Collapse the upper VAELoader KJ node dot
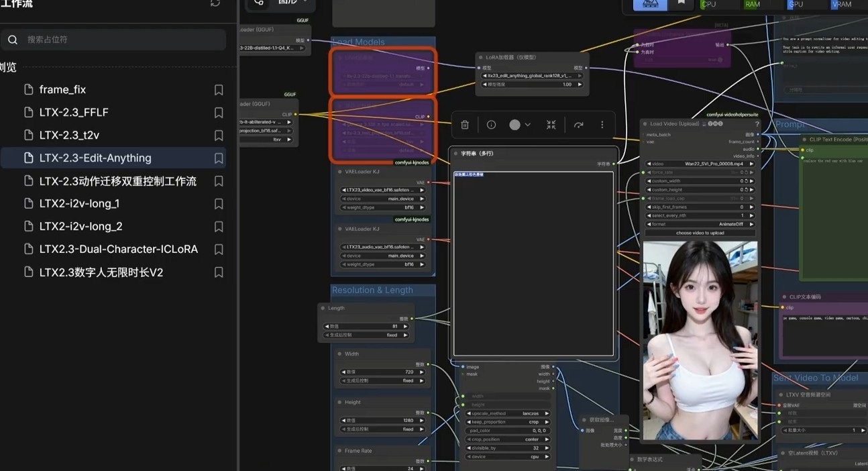Image resolution: width=868 pixels, height=471 pixels. point(339,171)
